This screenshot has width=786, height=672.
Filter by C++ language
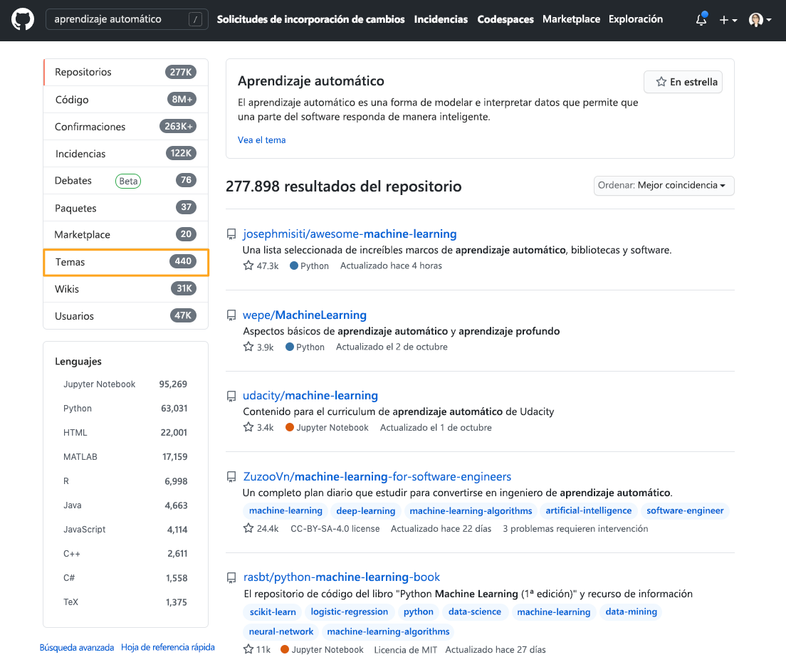[x=125, y=554]
